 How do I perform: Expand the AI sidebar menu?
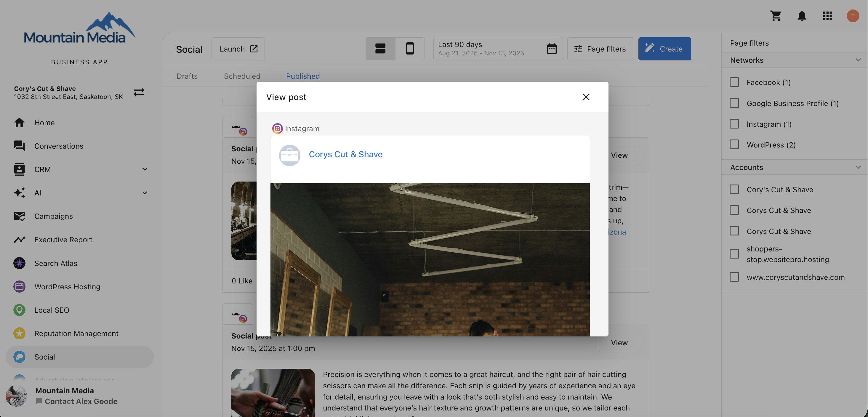point(145,193)
